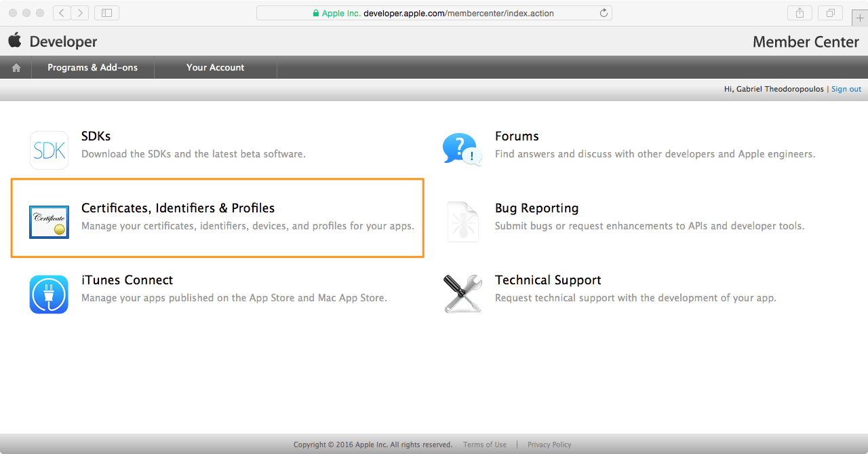
Task: Open Certificates, Identifiers & Profiles
Action: (178, 208)
